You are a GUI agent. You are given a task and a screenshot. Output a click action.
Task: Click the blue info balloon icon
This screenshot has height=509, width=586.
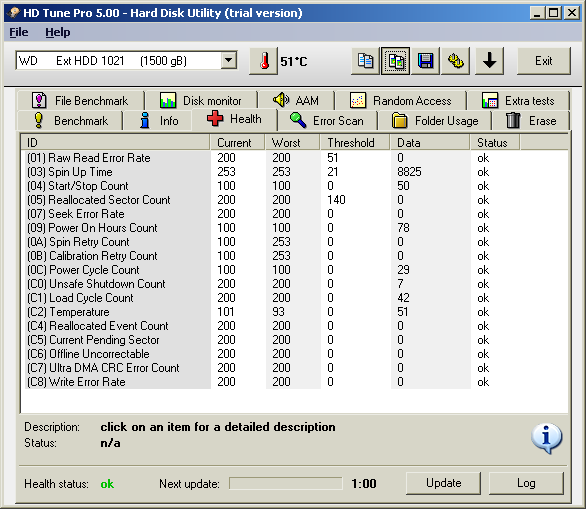pyautogui.click(x=546, y=438)
